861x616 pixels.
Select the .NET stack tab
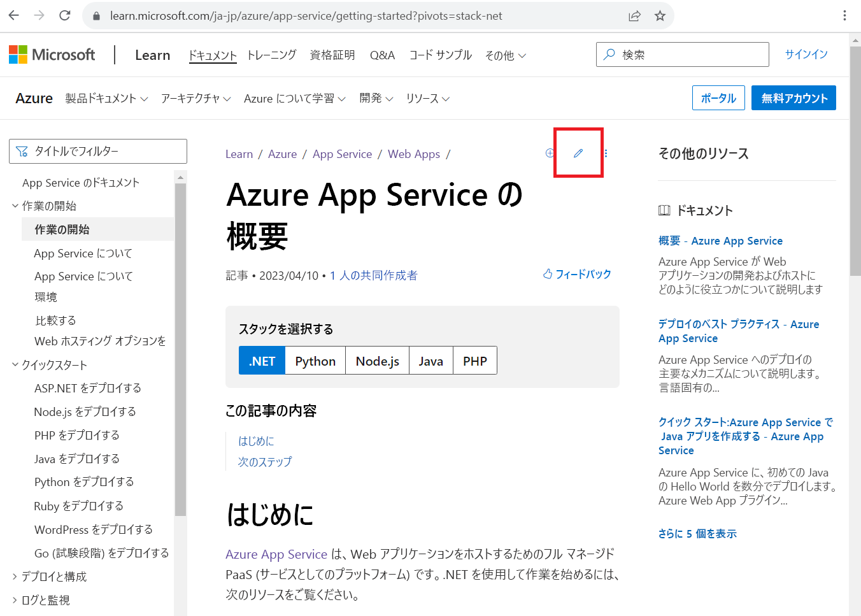pos(262,361)
